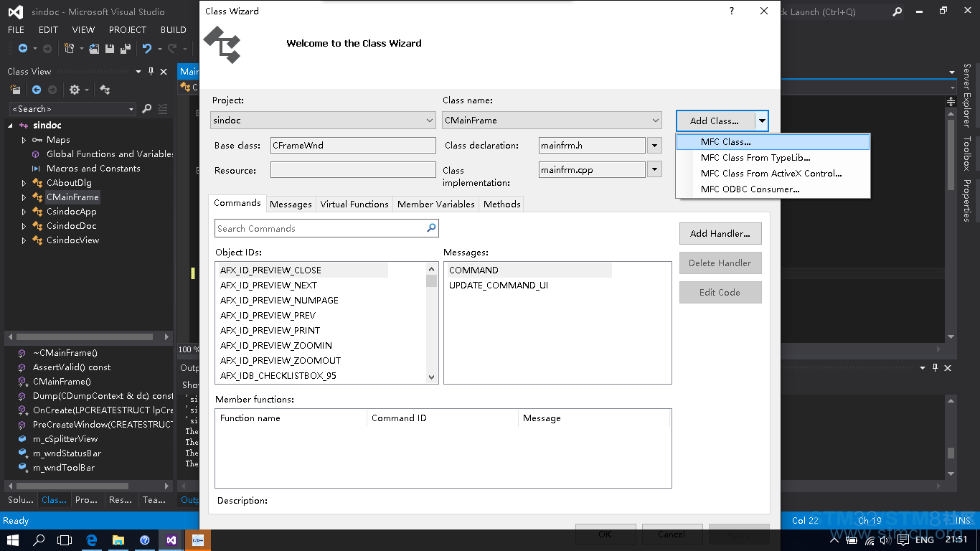Open the mainfrm.cpp implementation dropdown arrow
Viewport: 980px width, 551px height.
pos(654,170)
